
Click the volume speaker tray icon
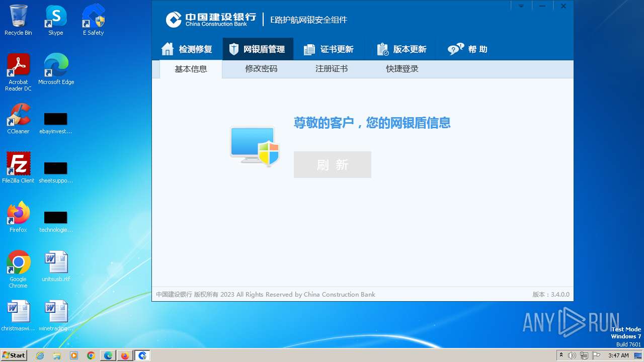(572, 355)
